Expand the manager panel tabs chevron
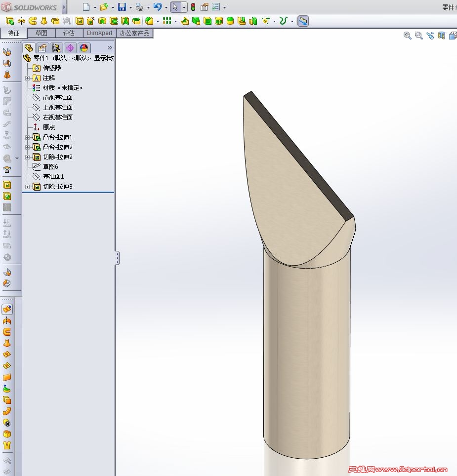 [110, 48]
